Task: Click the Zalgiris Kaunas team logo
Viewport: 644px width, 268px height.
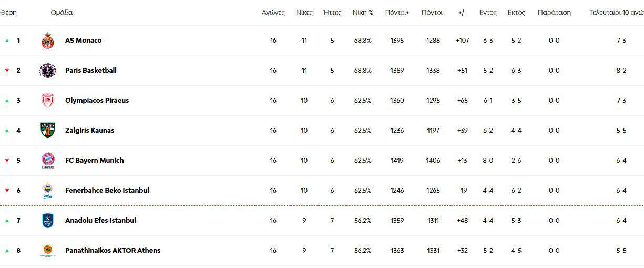Action: pyautogui.click(x=48, y=131)
